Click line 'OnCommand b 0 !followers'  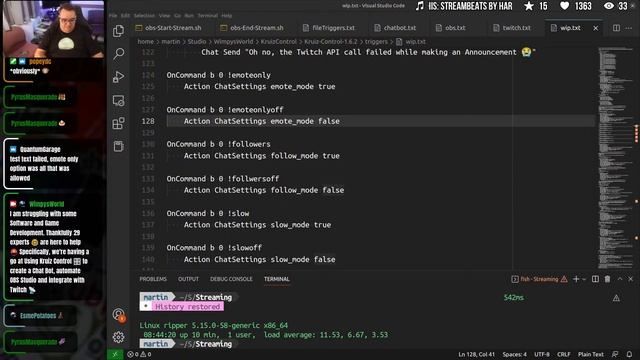tap(218, 144)
